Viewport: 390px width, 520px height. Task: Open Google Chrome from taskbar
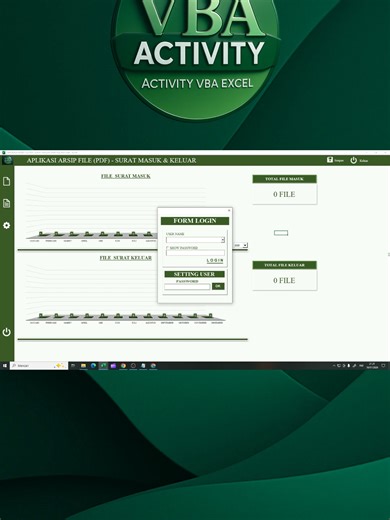point(123,366)
